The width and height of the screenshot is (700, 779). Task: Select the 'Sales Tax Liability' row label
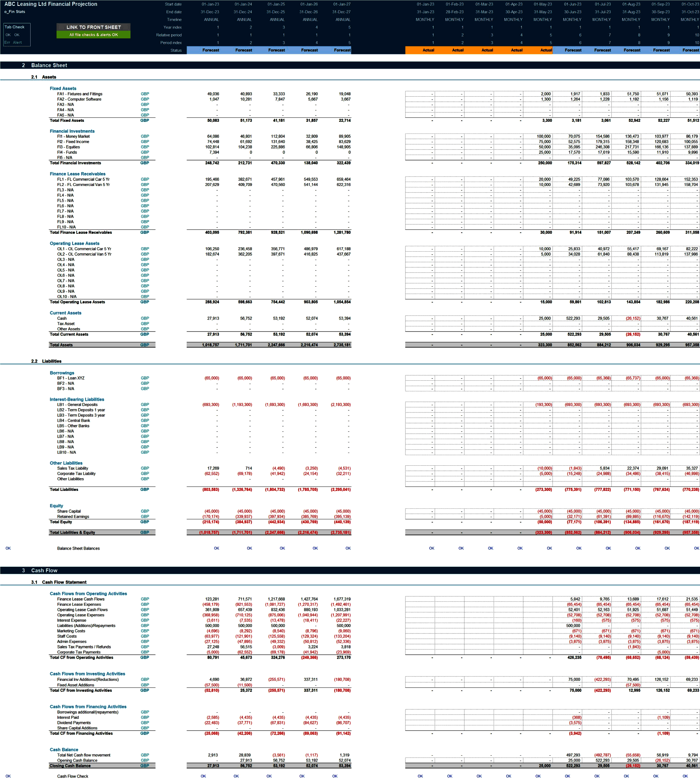click(73, 468)
